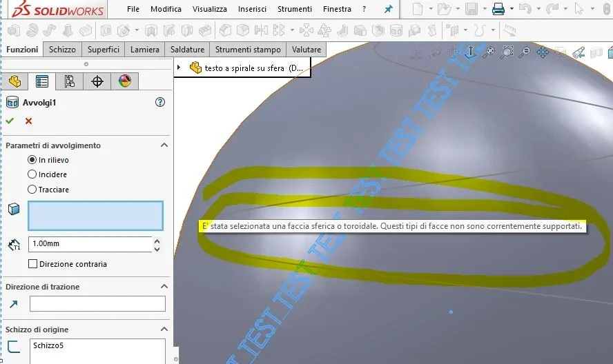Click the Instant3D ruler icon

pyautogui.click(x=509, y=30)
